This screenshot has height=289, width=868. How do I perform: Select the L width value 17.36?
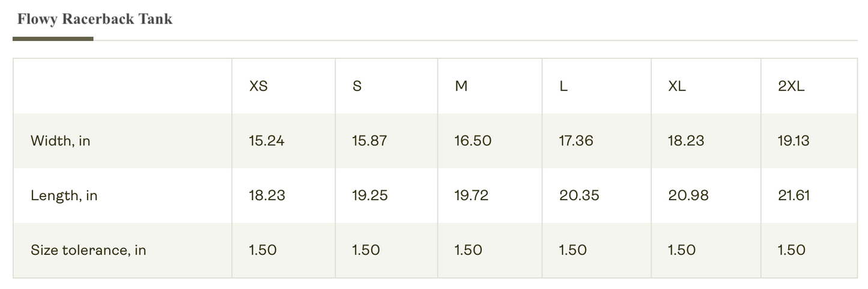click(575, 141)
